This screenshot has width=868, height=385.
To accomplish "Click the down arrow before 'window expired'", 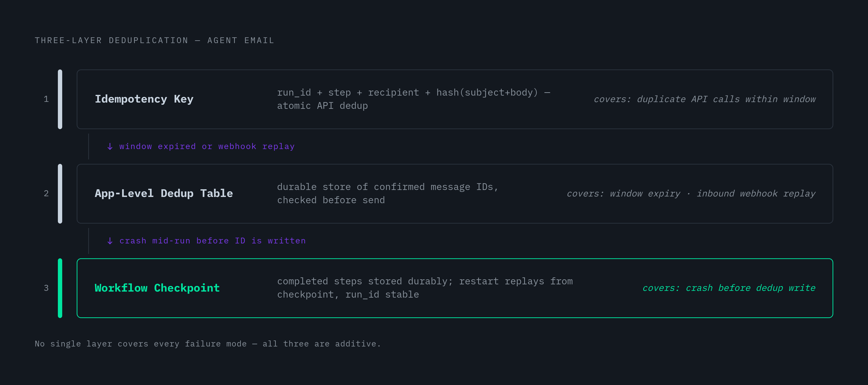I will [110, 147].
